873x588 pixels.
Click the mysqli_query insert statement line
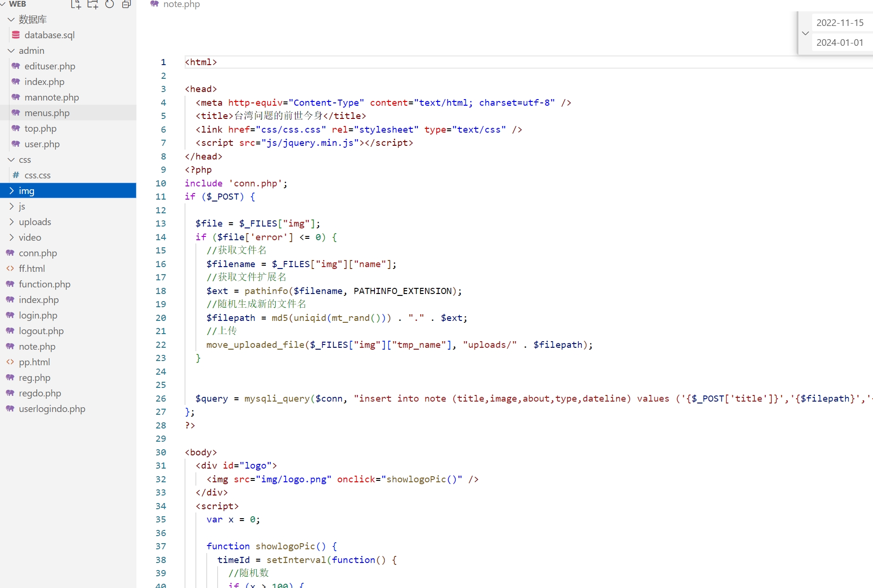click(x=534, y=399)
